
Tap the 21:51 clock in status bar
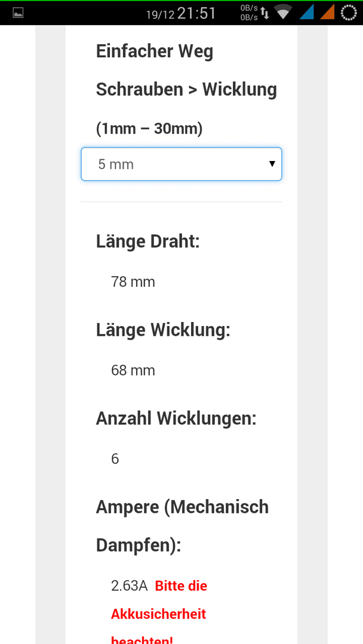tap(196, 14)
